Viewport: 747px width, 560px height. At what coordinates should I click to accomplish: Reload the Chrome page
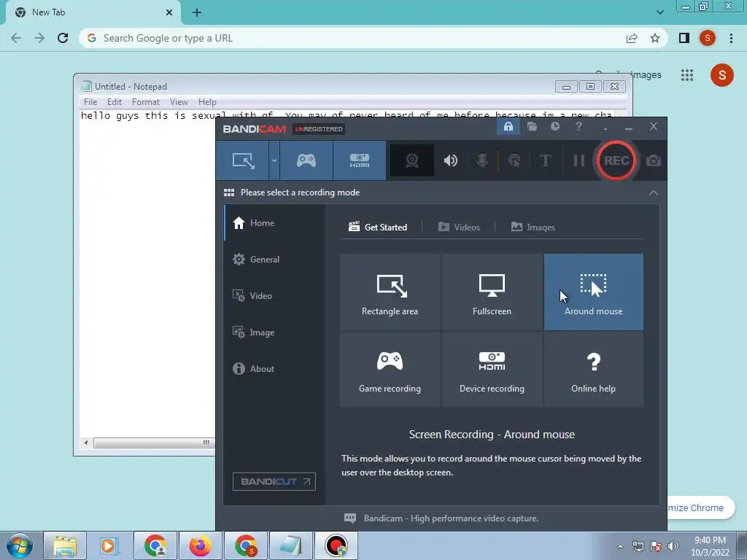[x=63, y=38]
